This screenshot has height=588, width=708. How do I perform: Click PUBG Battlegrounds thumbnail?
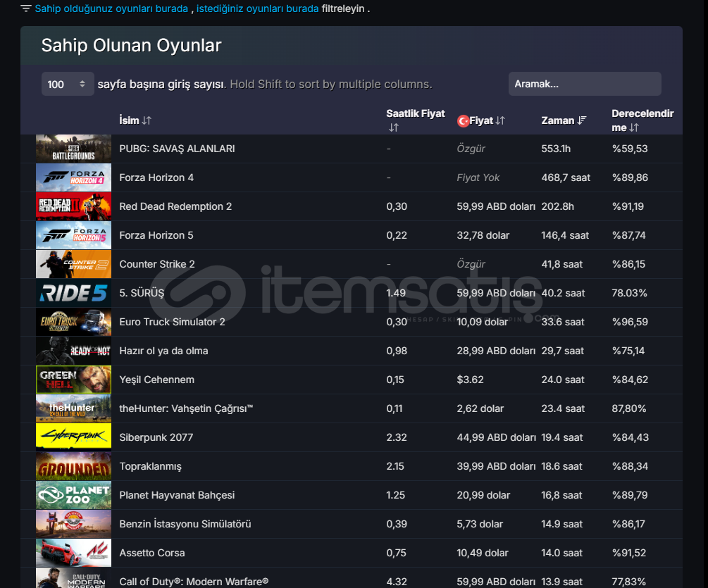click(x=73, y=149)
